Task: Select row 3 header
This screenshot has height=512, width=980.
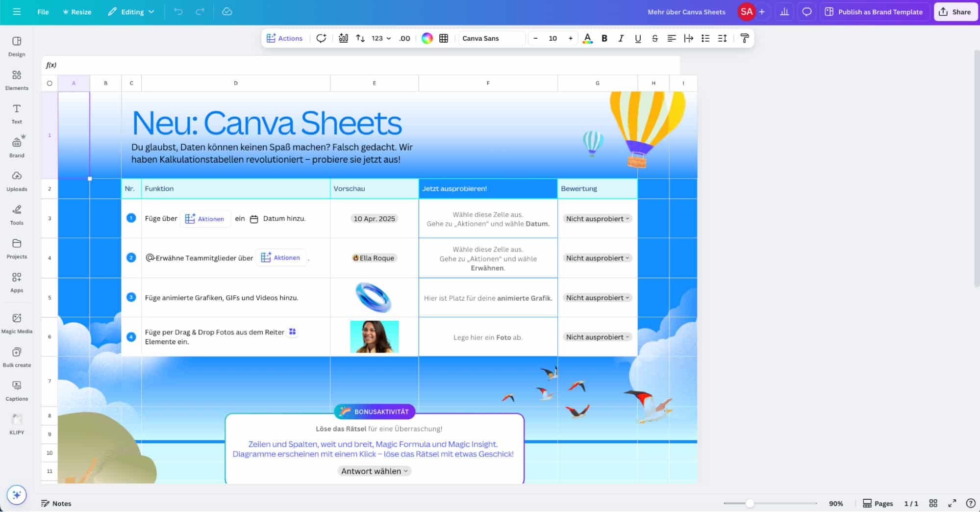Action: pyautogui.click(x=50, y=218)
